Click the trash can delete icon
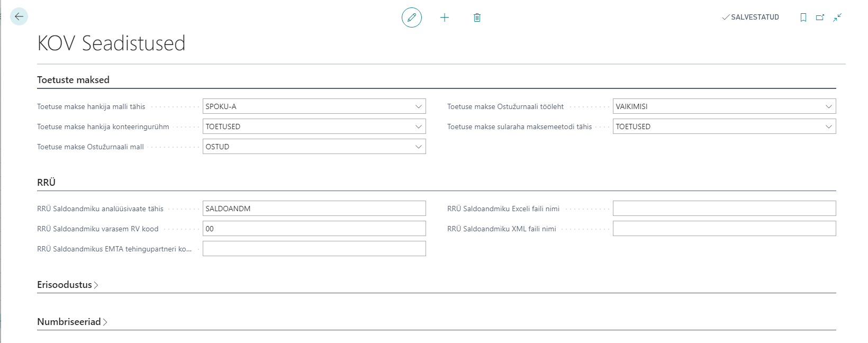This screenshot has height=343, width=868. click(x=477, y=17)
